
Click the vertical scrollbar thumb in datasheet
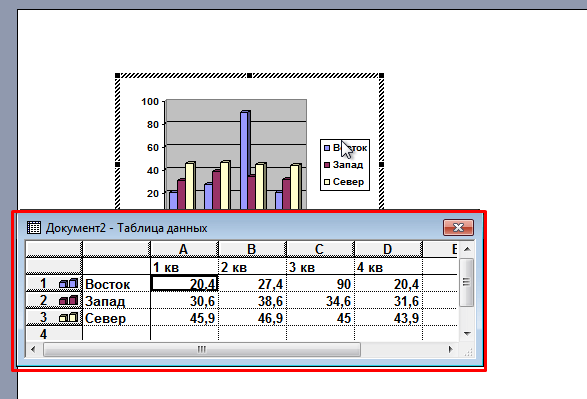pos(466,282)
